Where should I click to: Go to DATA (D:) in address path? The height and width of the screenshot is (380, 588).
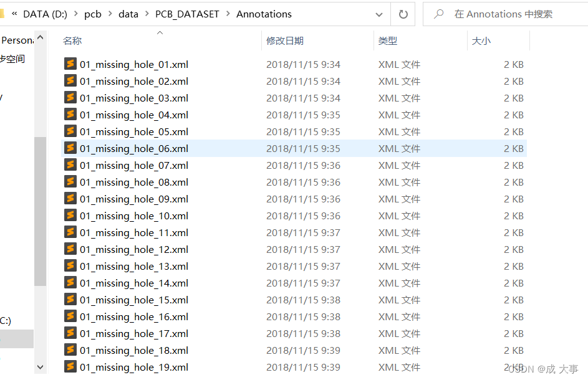point(45,14)
